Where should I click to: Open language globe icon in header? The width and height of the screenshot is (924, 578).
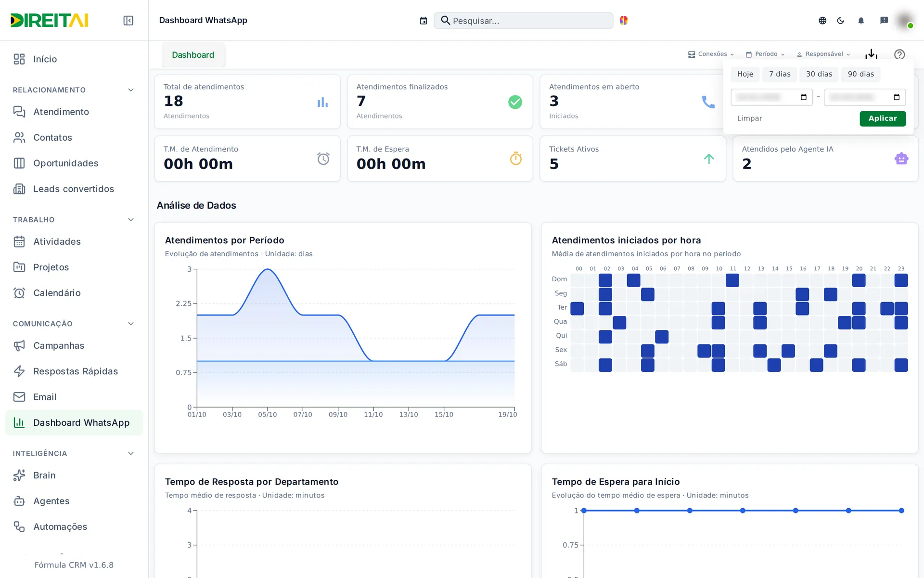[822, 20]
